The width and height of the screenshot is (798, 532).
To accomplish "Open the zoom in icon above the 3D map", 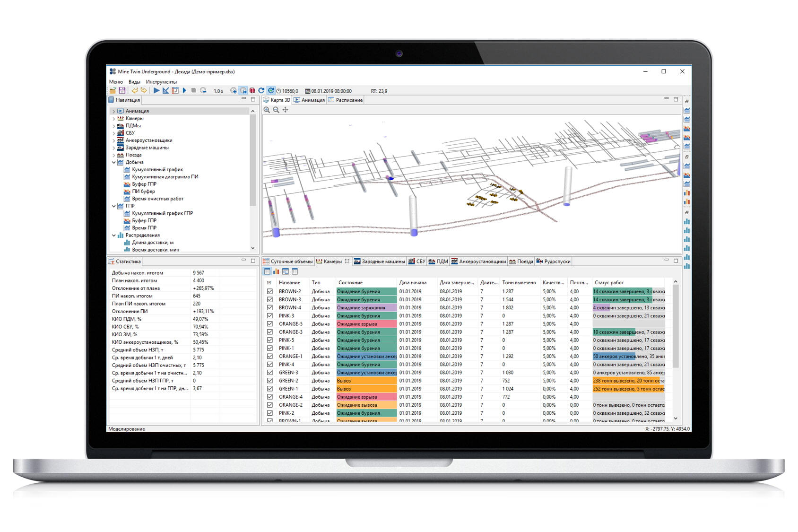I will pos(266,110).
